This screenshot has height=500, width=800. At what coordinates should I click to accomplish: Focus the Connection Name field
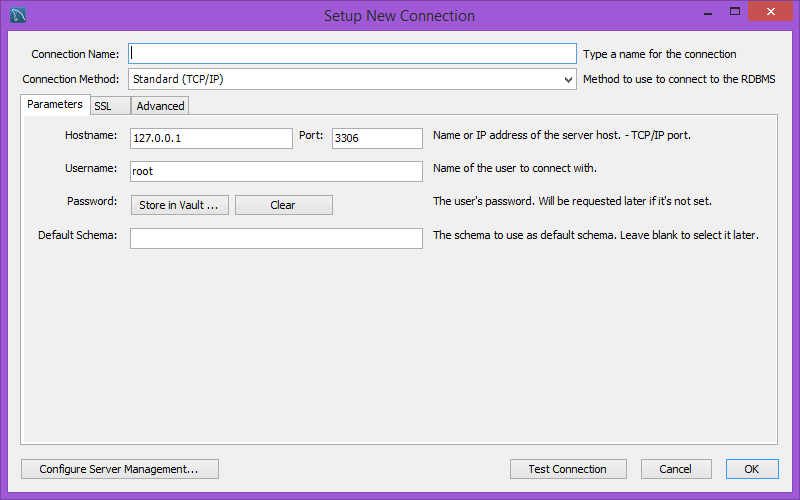click(x=352, y=54)
